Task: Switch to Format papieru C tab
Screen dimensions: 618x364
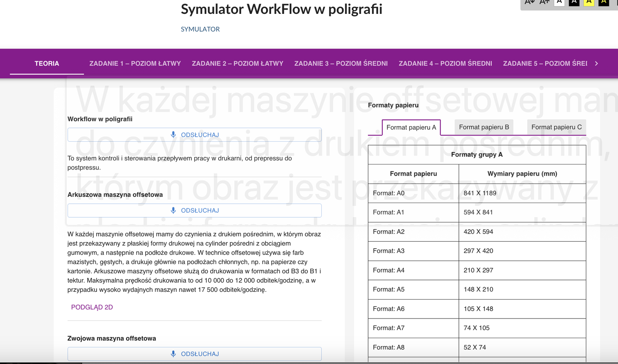Action: [x=556, y=127]
